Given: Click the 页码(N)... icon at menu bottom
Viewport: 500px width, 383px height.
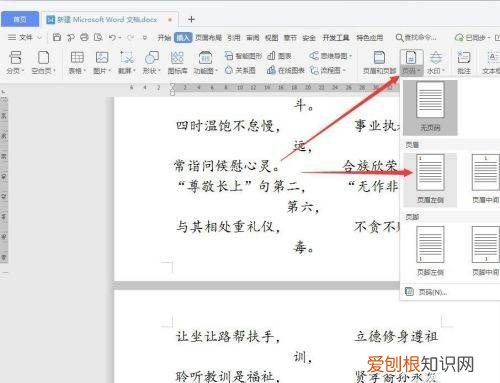Looking at the screenshot, I should point(409,292).
